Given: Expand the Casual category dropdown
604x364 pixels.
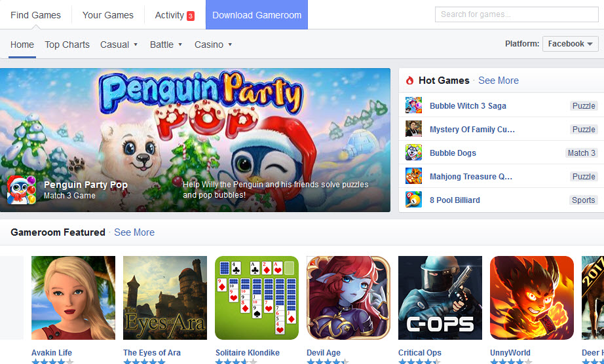Looking at the screenshot, I should pos(119,45).
